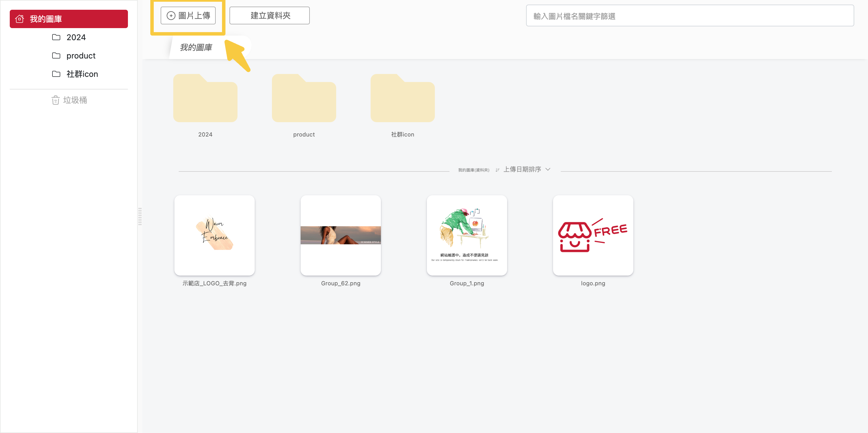868x433 pixels.
Task: Click the 社群icon label under the folder
Action: pyautogui.click(x=403, y=134)
